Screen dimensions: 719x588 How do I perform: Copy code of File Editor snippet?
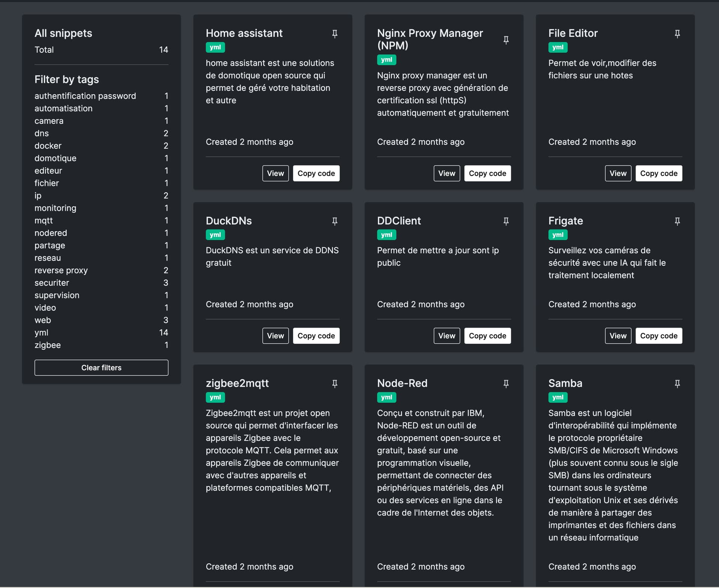659,173
